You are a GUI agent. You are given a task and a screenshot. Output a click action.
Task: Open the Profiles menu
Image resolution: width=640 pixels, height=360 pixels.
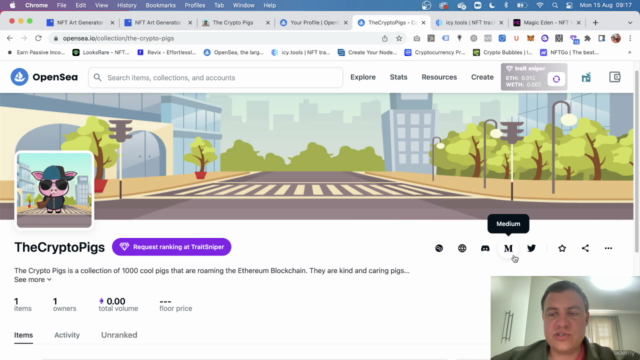click(195, 5)
